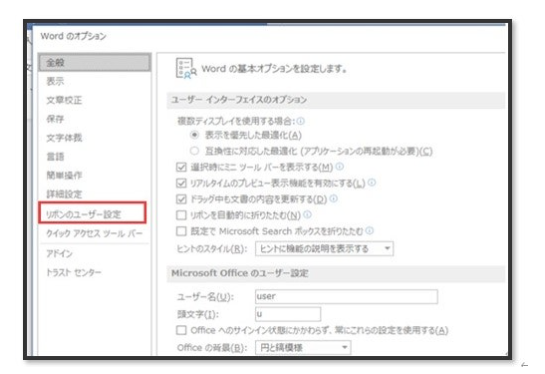The width and height of the screenshot is (545, 374).
Task: Select 表示を優先した最適化 radio button
Action: pos(195,135)
